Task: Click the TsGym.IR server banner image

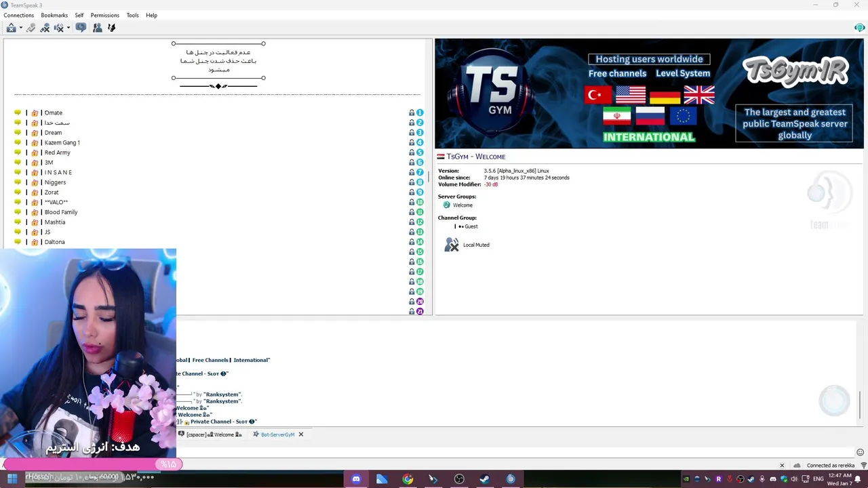Action: click(649, 94)
